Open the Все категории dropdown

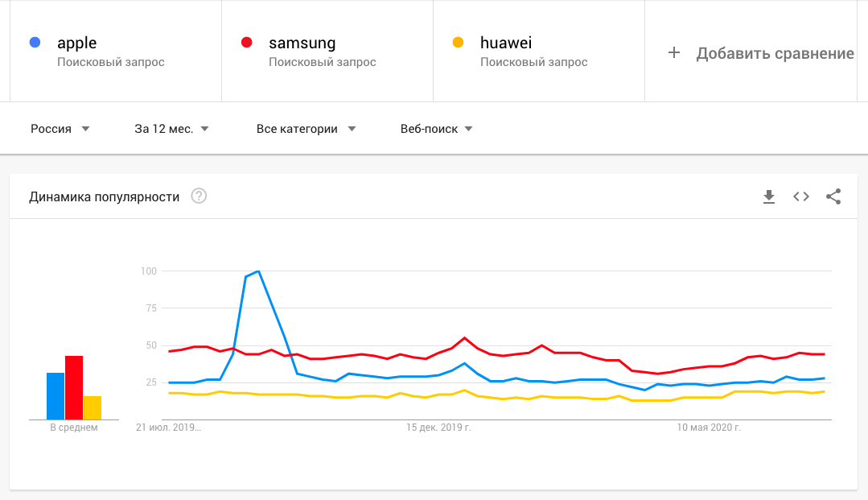click(x=306, y=129)
